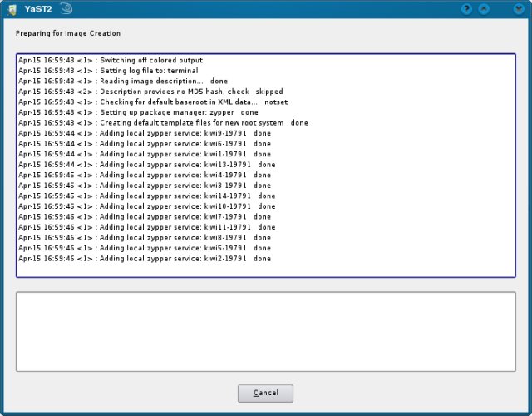Click the kiwi13-19791 zypper service line

[146, 165]
